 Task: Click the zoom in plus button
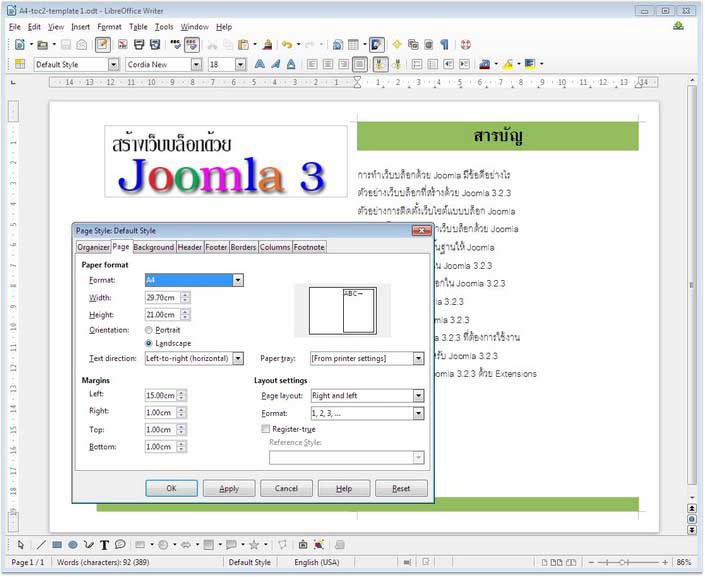(x=665, y=563)
